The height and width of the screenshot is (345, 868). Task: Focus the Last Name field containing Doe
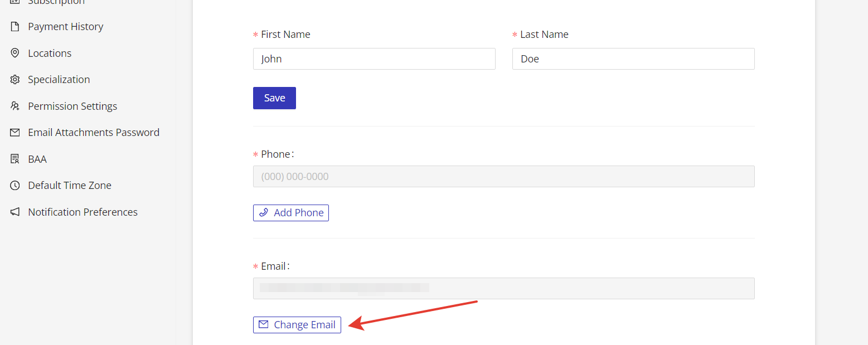[633, 59]
